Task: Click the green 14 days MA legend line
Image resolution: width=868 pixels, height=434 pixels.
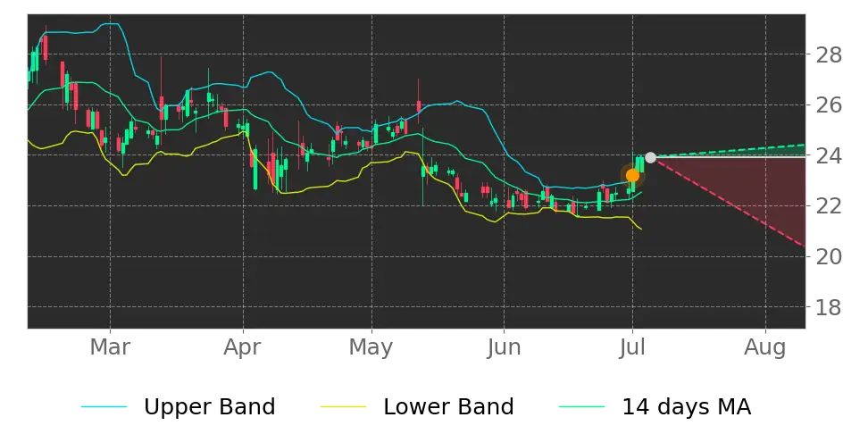Action: [582, 407]
